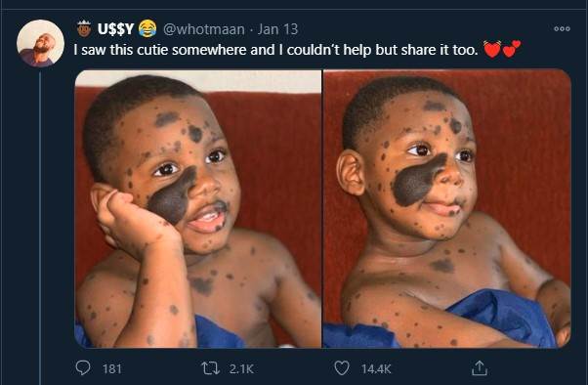Click the 14.4K likes count
This screenshot has width=588, height=385.
376,368
